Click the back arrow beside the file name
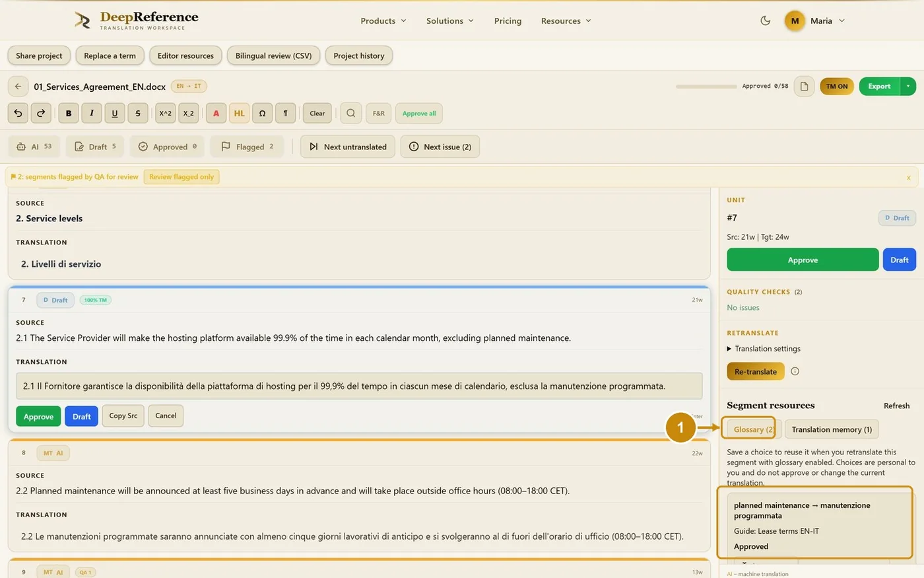The height and width of the screenshot is (578, 924). coord(18,87)
